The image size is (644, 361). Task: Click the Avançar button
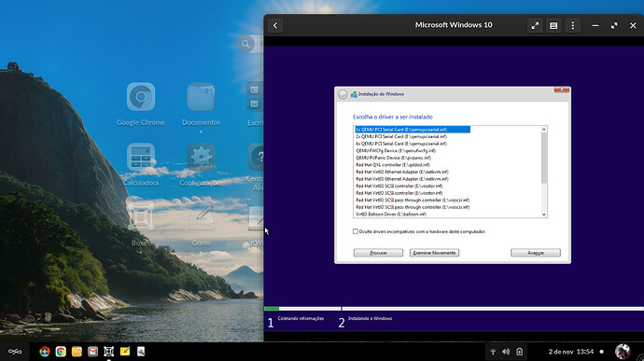pyautogui.click(x=536, y=253)
